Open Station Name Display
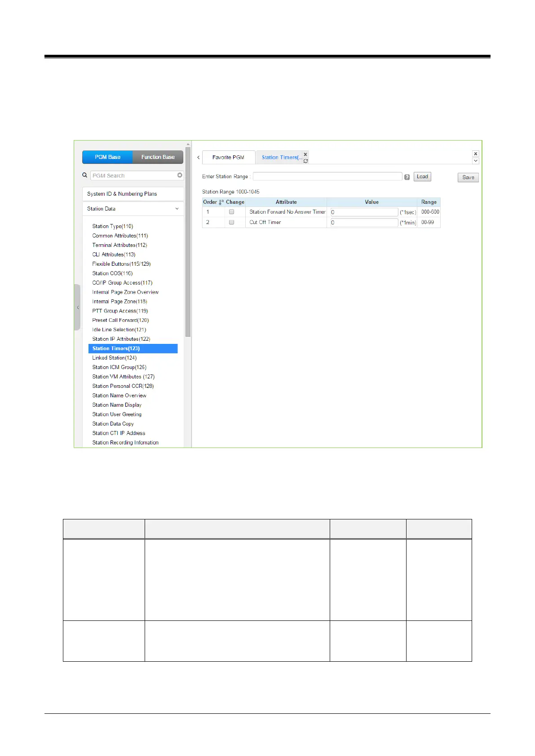The height and width of the screenshot is (756, 535). [117, 405]
